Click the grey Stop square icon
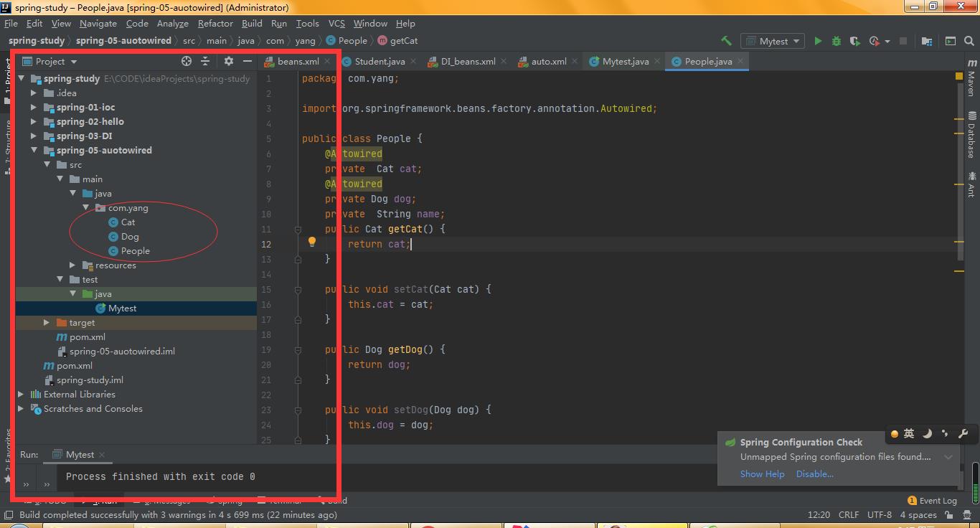980x528 pixels. point(903,41)
